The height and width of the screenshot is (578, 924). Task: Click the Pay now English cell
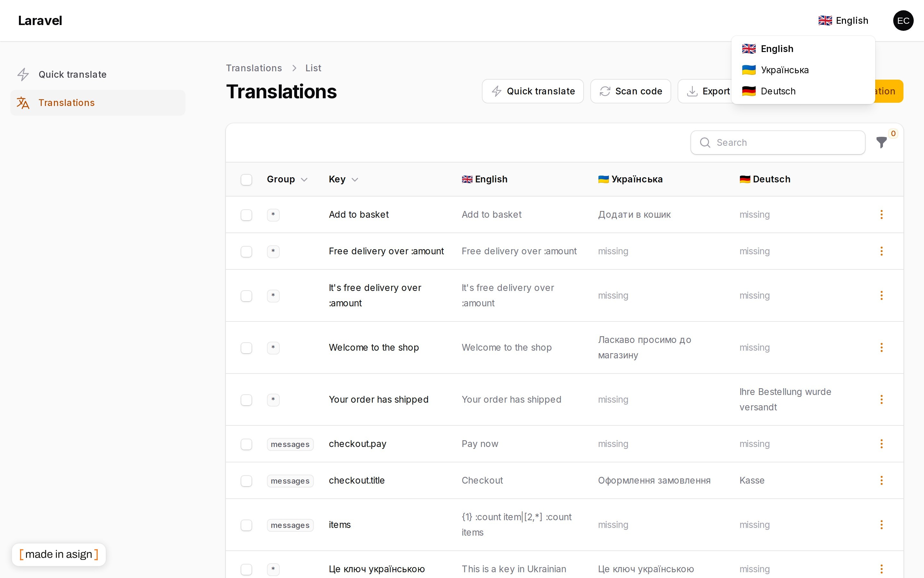[480, 444]
